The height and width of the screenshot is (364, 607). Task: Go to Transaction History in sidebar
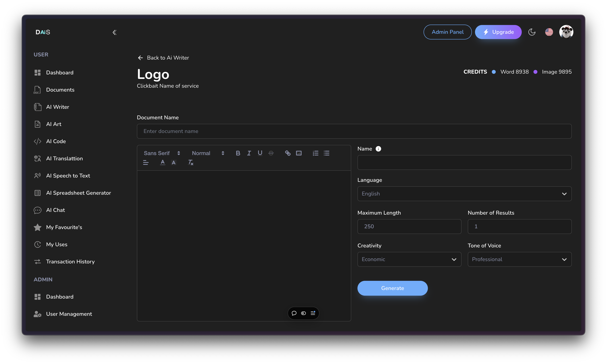click(x=70, y=262)
